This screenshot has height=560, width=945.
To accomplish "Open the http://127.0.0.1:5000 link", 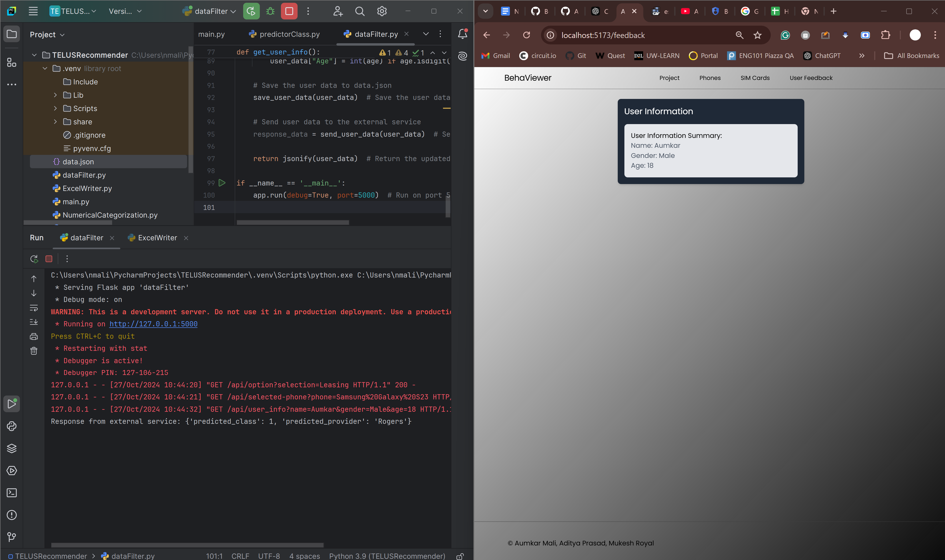I will tap(153, 324).
